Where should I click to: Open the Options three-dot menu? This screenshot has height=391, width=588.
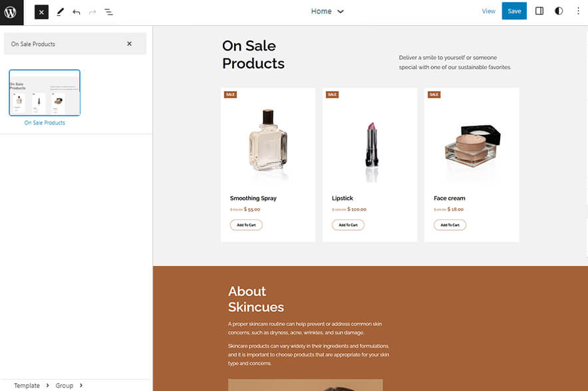coord(578,11)
